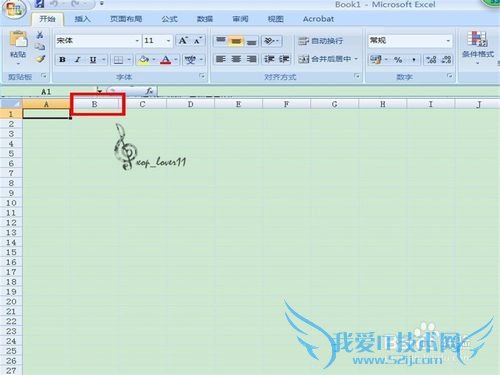Toggle Underline formatting
The height and width of the screenshot is (375, 500).
(93, 60)
